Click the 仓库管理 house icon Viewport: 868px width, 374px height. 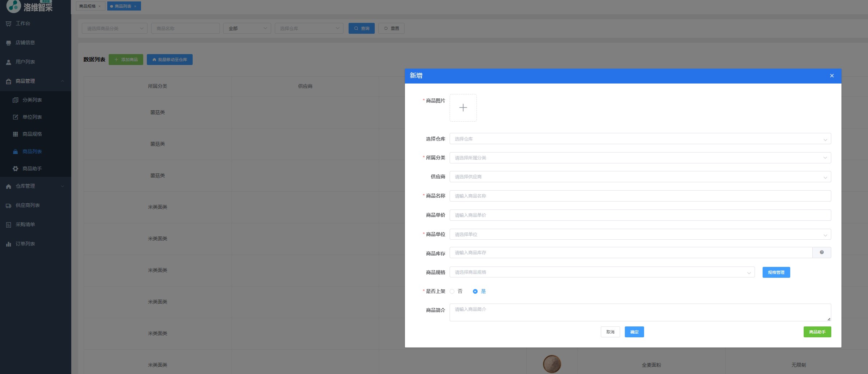pyautogui.click(x=9, y=186)
